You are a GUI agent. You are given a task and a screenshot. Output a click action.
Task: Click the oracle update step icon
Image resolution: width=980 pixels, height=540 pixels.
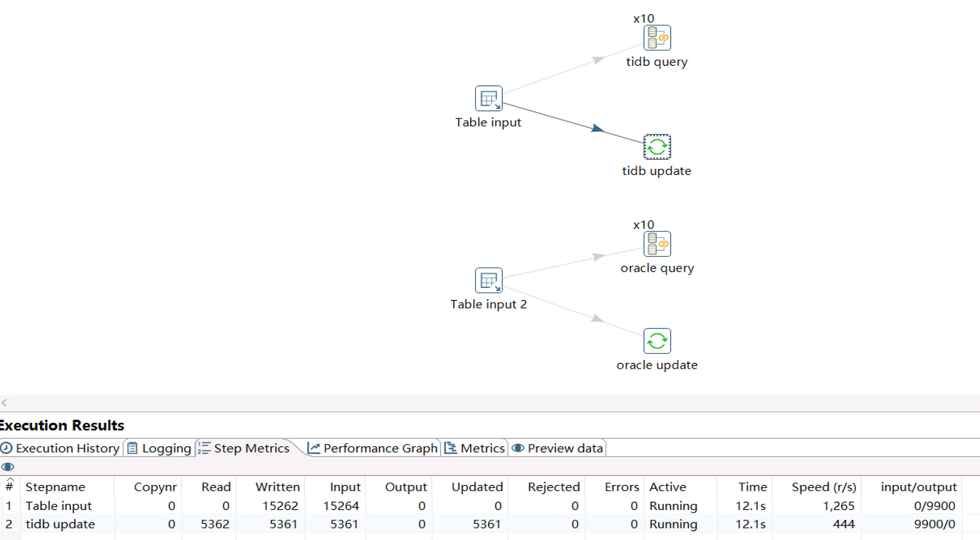click(x=657, y=341)
